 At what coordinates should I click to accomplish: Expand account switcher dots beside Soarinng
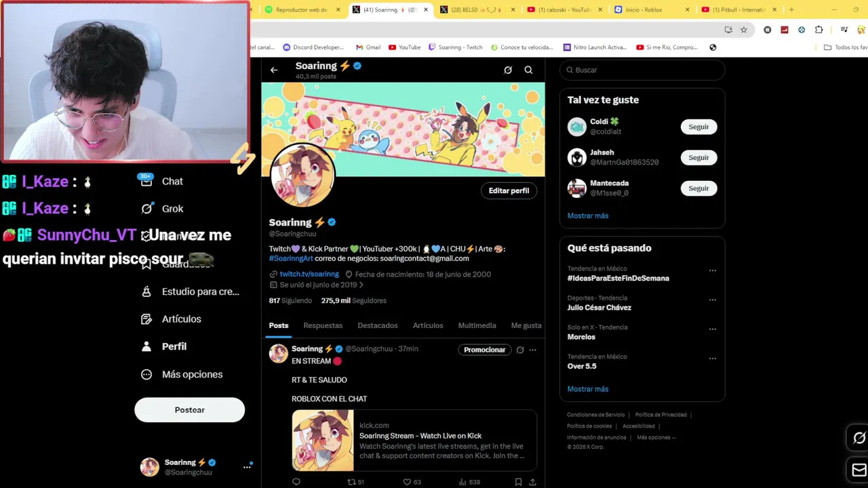(x=247, y=467)
